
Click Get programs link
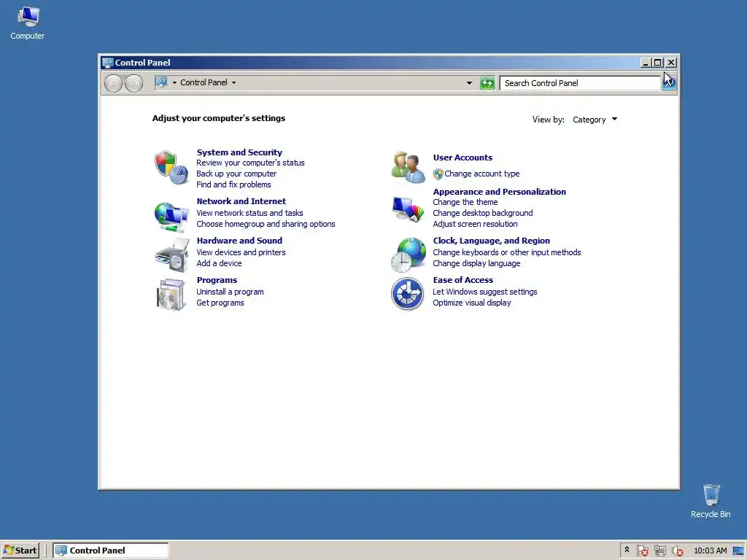pyautogui.click(x=220, y=303)
